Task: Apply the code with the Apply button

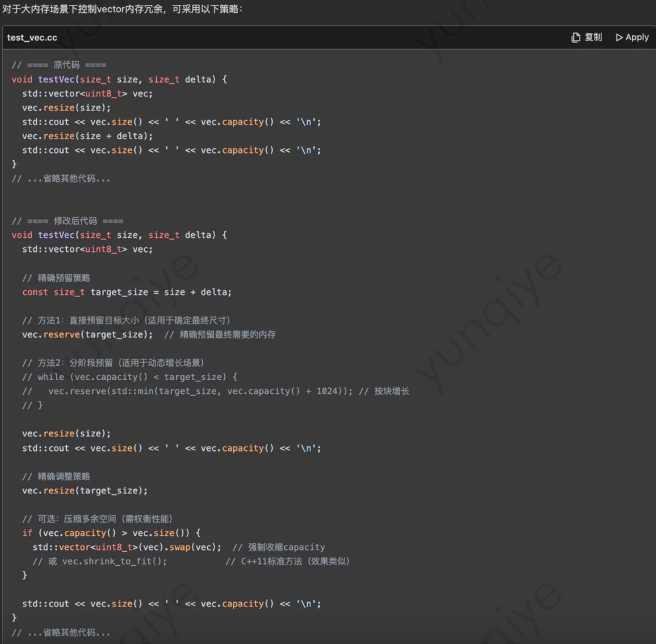Action: click(x=632, y=38)
